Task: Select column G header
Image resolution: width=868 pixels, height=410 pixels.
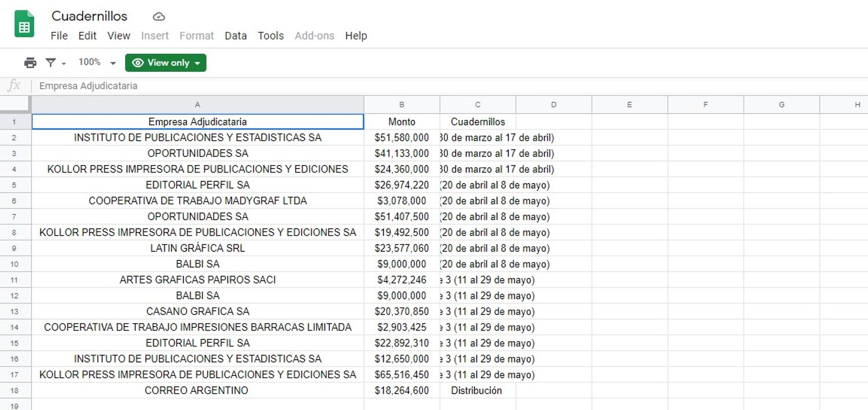Action: [782, 105]
